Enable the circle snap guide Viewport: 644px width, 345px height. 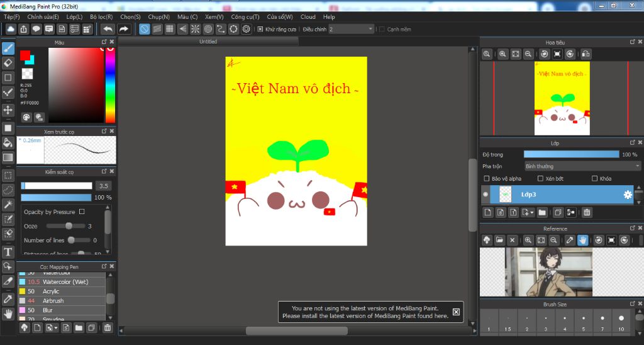coord(208,29)
